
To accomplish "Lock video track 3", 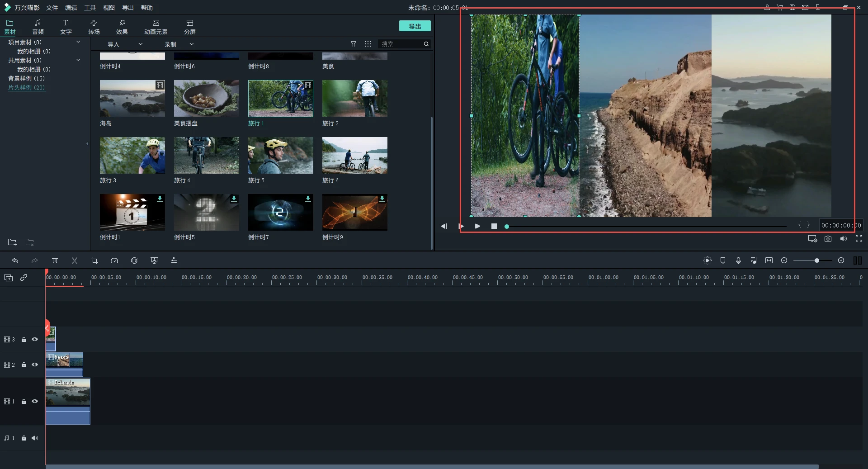I will (24, 339).
